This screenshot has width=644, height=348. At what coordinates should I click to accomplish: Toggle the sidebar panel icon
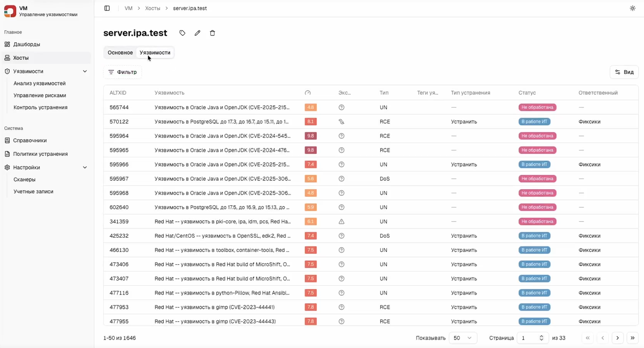107,8
